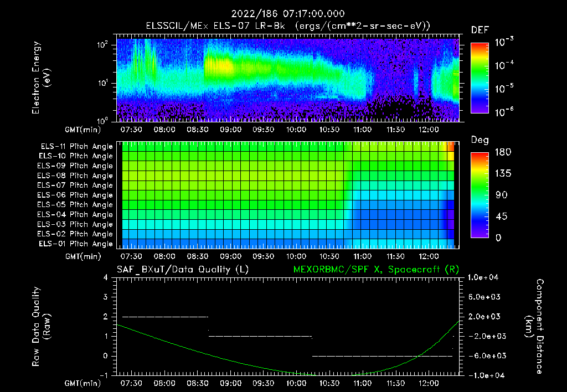This screenshot has height=392, width=567.
Task: Click the green 'MEXORBMC/SPF X, Spacecraft (R)' legend
Action: click(x=376, y=270)
